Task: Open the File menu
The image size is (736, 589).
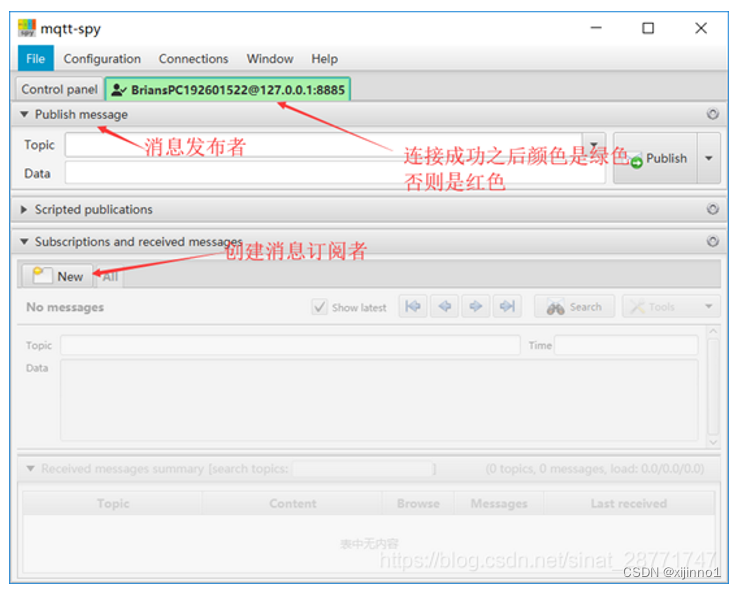Action: pyautogui.click(x=36, y=59)
